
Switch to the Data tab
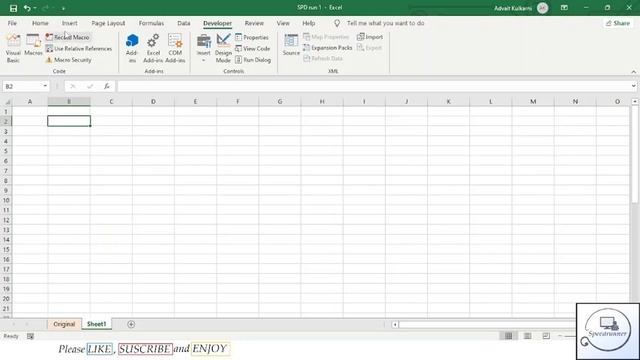click(184, 23)
